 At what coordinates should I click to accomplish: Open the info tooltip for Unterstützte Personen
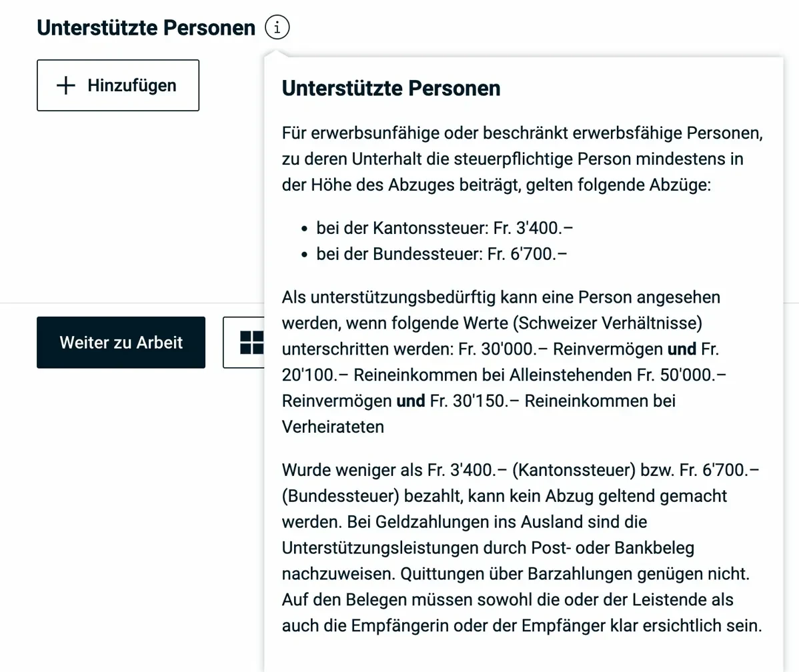click(278, 27)
